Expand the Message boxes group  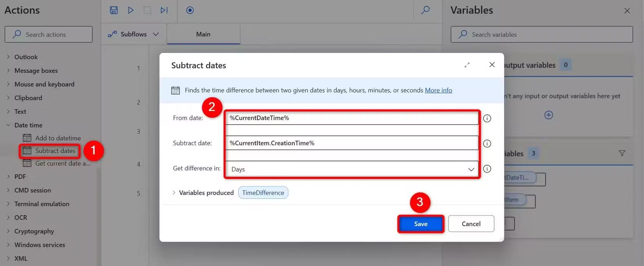pos(8,70)
